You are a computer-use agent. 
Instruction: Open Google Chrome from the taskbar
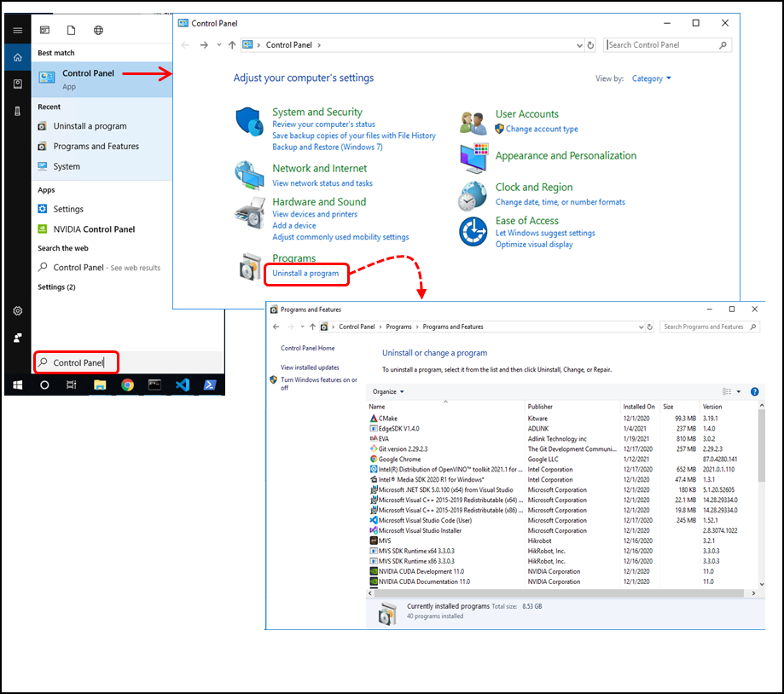pos(127,385)
